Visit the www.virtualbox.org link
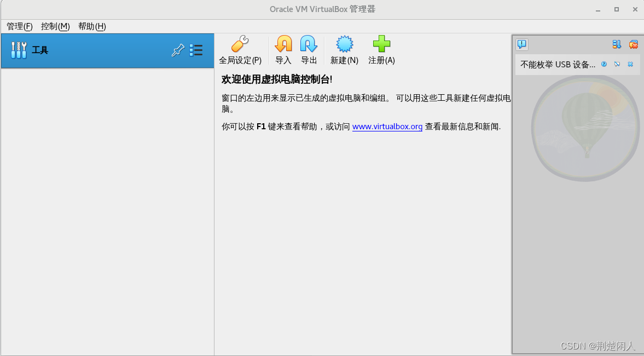 click(x=387, y=127)
